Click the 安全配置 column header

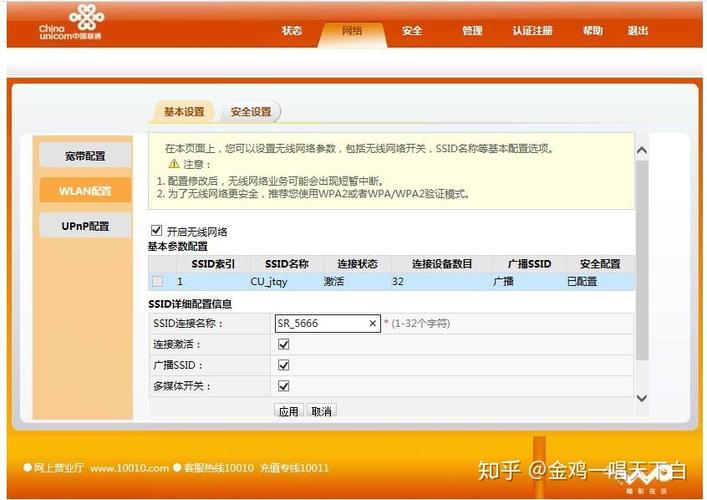(x=600, y=264)
